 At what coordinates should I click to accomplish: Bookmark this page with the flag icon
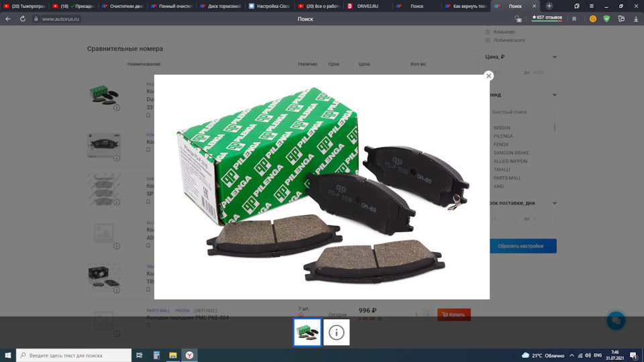pos(574,19)
